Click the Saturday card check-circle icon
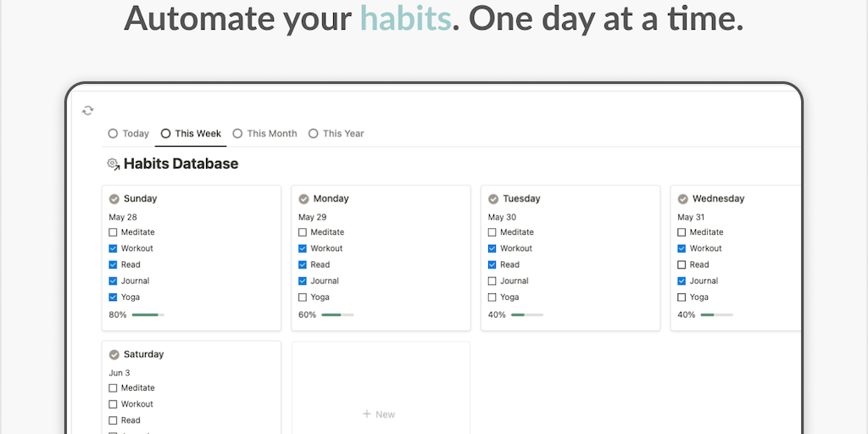The width and height of the screenshot is (868, 434). [x=114, y=354]
